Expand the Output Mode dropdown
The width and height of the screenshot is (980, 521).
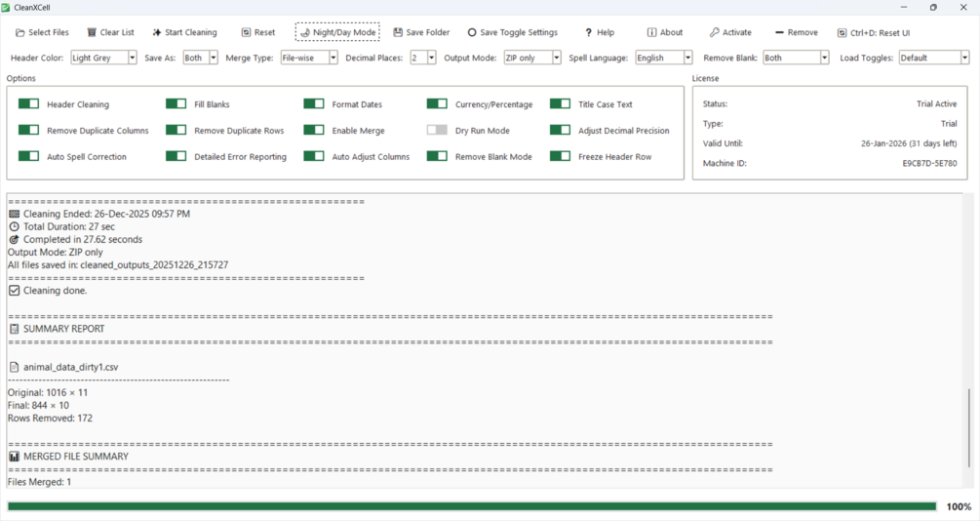533,58
